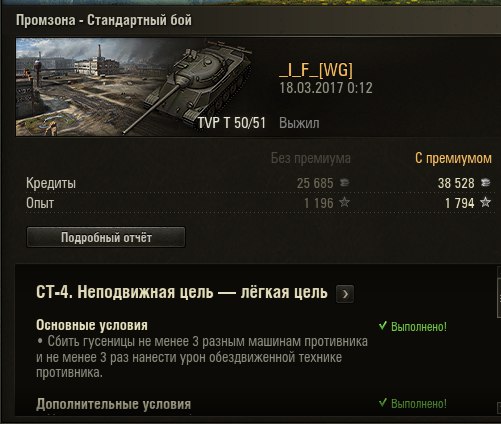Select the С премиумом column header
The width and height of the screenshot is (501, 424).
453,158
